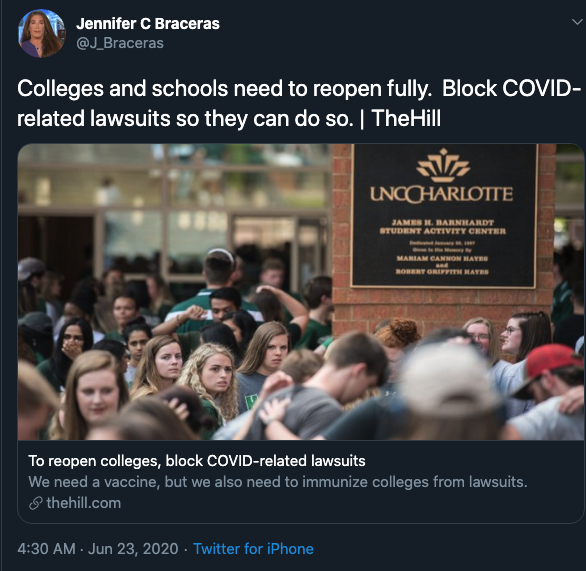586x571 pixels.
Task: Select the Jun 23, 2020 date
Action: tap(133, 549)
